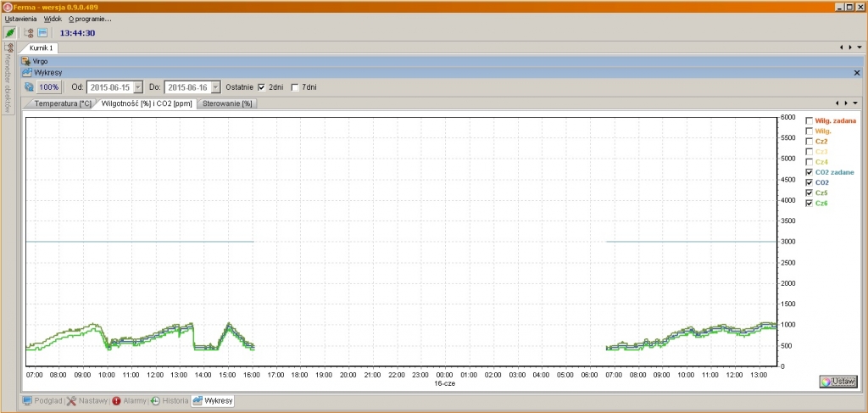868x413 pixels.
Task: Expand the Od start date dropdown
Action: 138,87
